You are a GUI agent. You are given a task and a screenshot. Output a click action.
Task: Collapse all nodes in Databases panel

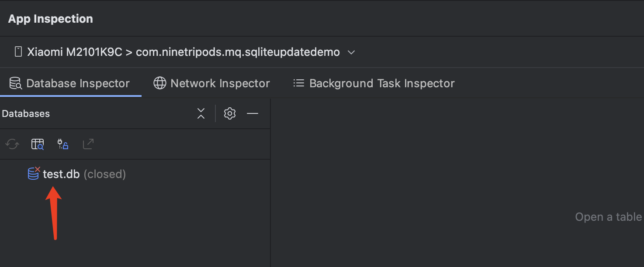coord(201,113)
